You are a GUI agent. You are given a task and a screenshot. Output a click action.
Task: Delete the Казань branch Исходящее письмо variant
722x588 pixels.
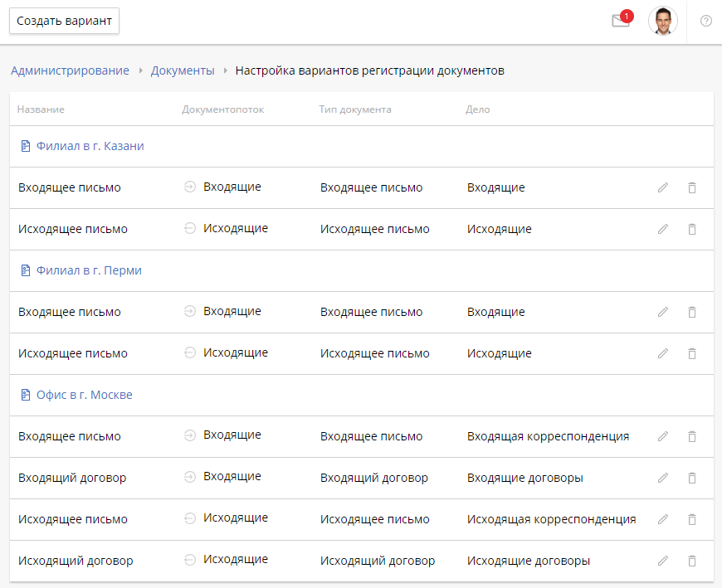pyautogui.click(x=691, y=229)
